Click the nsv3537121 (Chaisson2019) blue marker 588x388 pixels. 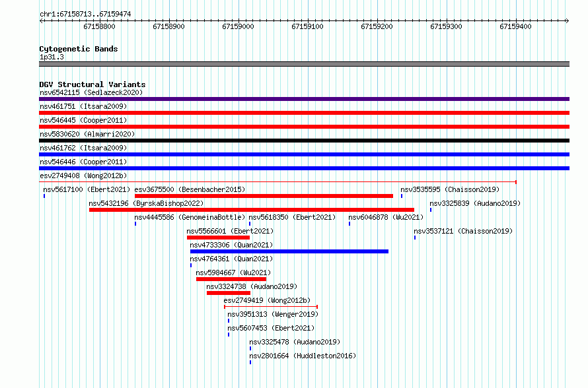[415, 238]
